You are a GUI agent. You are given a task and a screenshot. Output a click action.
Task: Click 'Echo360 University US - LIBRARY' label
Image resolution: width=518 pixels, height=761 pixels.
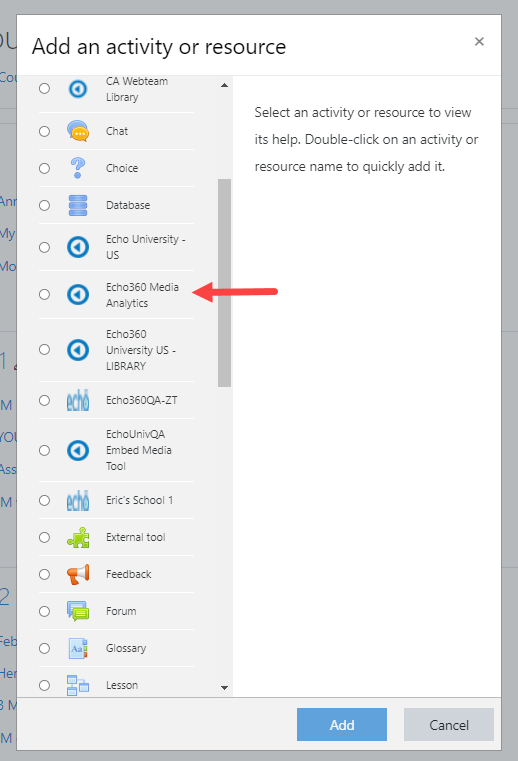(141, 350)
